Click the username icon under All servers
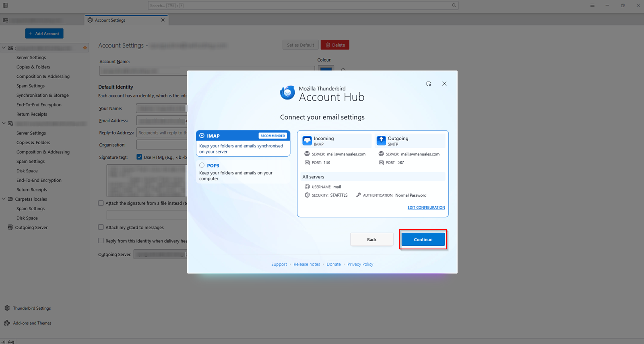The width and height of the screenshot is (644, 344). 307,187
